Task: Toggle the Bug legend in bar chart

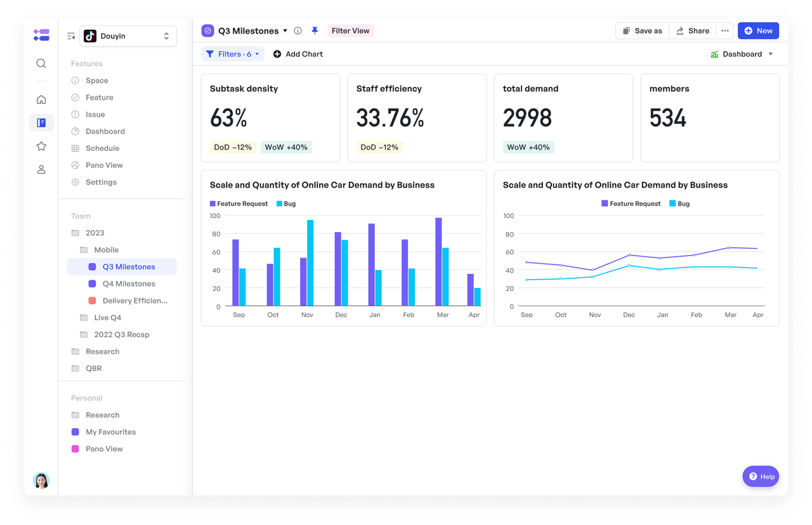Action: (x=286, y=204)
